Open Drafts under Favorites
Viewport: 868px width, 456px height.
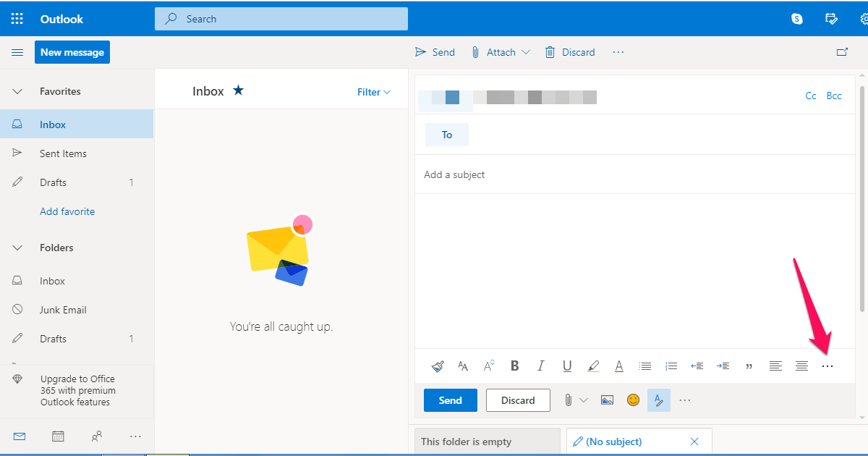point(77,182)
